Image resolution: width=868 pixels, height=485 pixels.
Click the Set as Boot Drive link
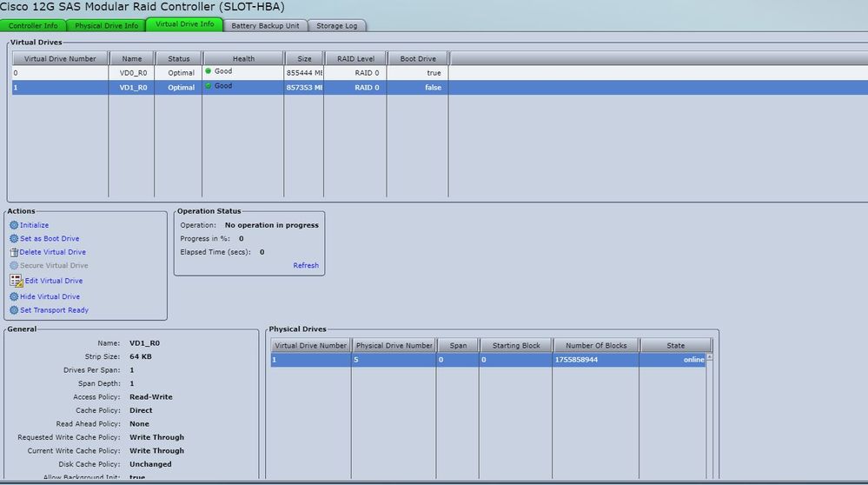(x=50, y=239)
